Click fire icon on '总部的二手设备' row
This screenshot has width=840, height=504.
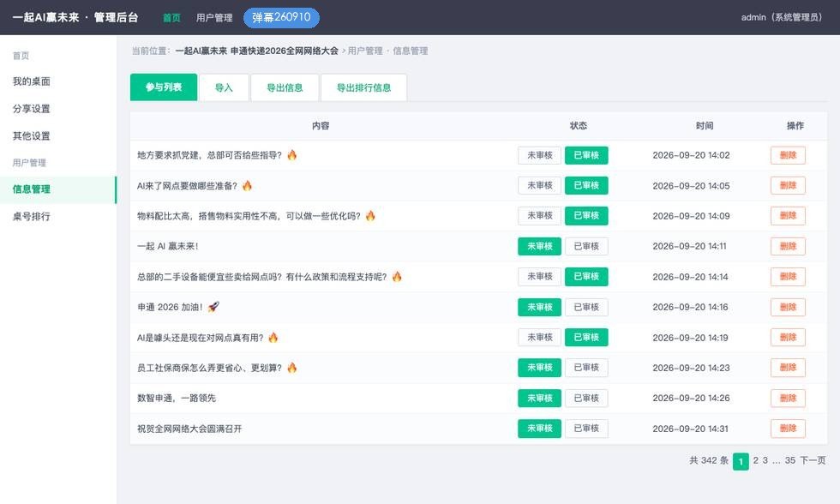point(396,276)
